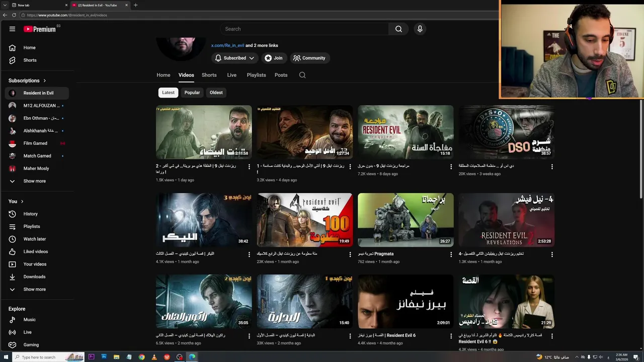
Task: Open the YouTube hamburger guide menu
Action: pos(12,29)
